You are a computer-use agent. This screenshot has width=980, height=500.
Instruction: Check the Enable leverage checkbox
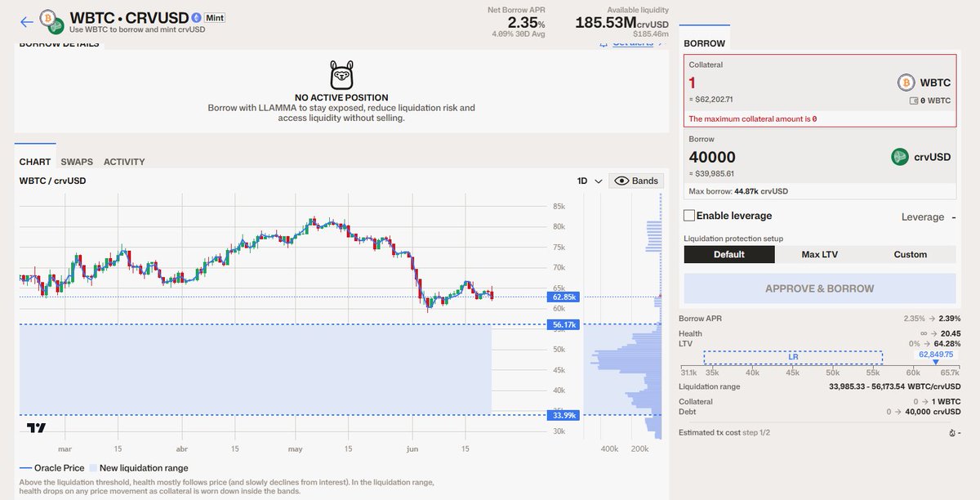pos(689,216)
